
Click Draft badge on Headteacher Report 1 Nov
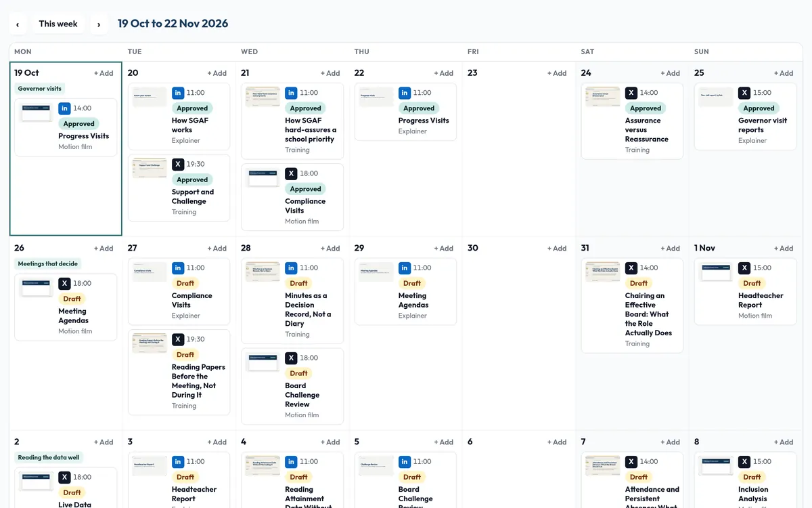(x=752, y=284)
